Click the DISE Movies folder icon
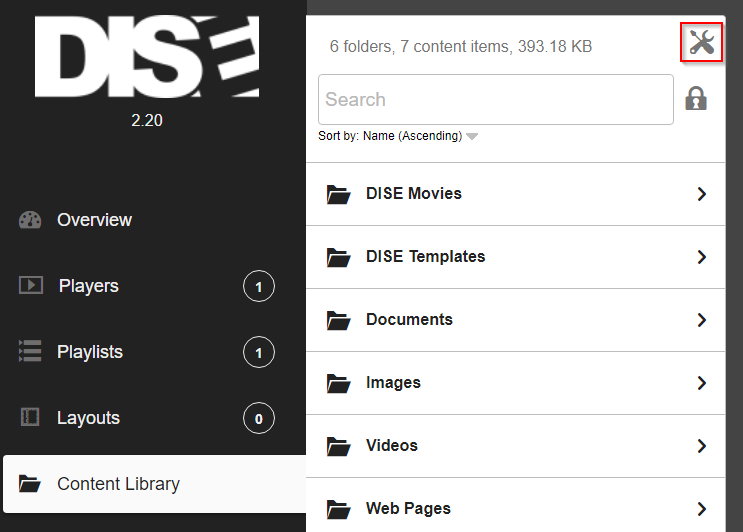This screenshot has width=743, height=532. pyautogui.click(x=338, y=194)
